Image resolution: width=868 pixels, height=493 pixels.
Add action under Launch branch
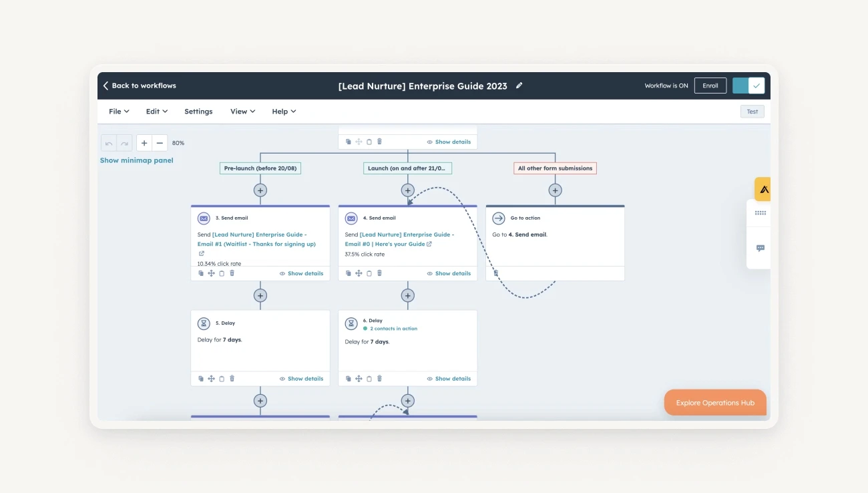click(408, 190)
